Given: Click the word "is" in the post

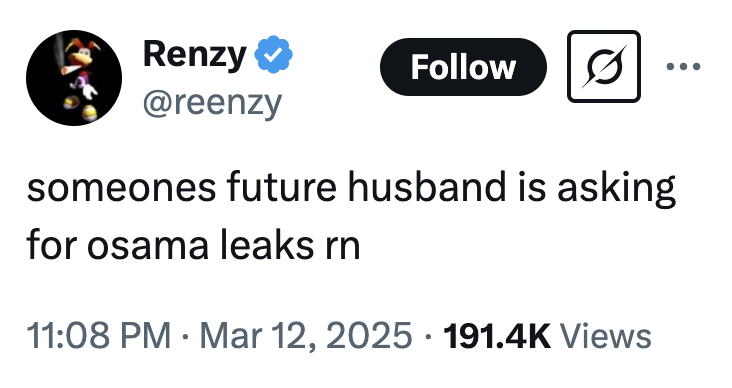Looking at the screenshot, I should pyautogui.click(x=531, y=187).
